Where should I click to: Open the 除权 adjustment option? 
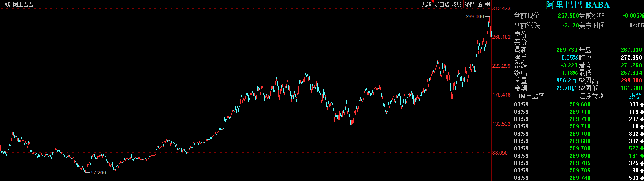point(469,4)
